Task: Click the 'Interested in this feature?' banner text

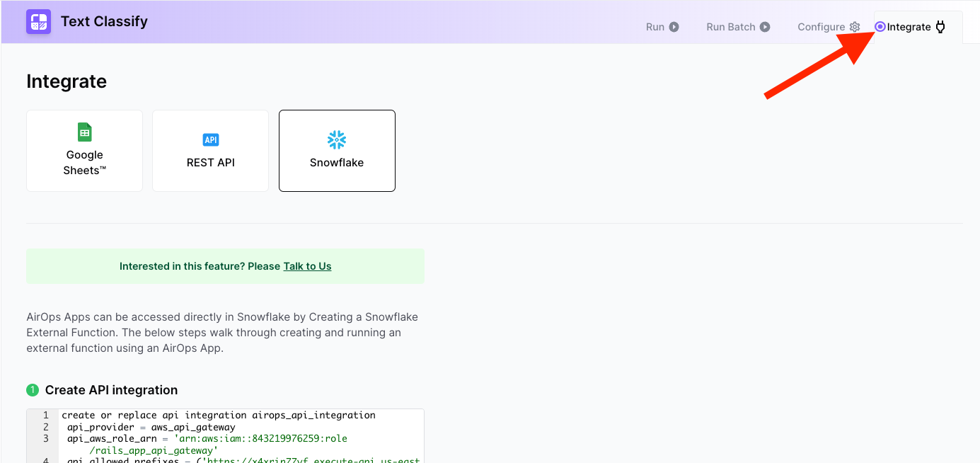Action: pos(200,266)
